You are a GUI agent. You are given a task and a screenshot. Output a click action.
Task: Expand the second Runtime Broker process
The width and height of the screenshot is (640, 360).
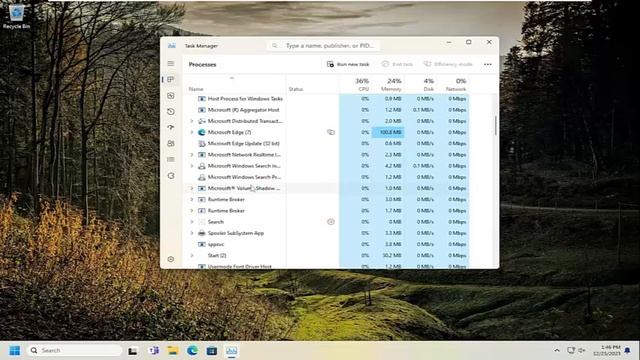[191, 211]
